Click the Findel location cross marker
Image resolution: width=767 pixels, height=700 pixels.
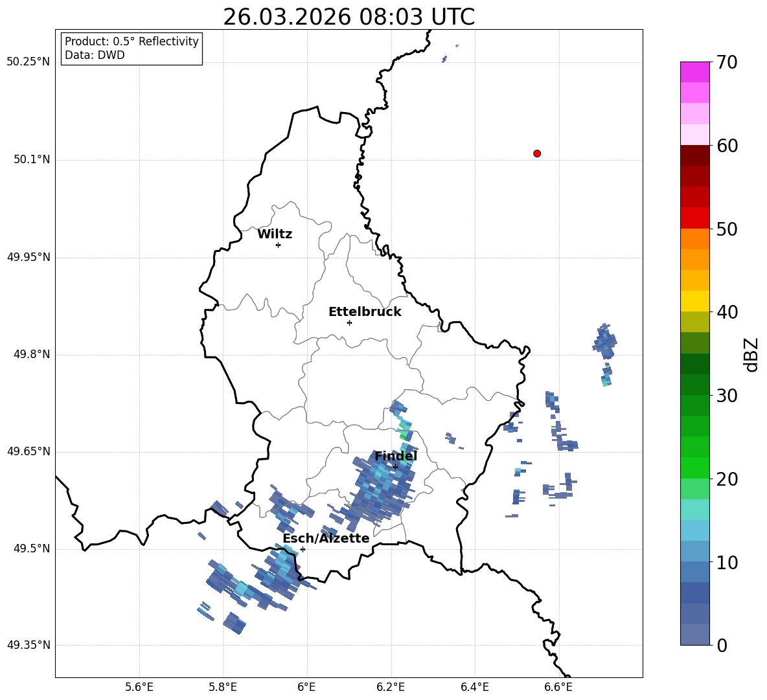pyautogui.click(x=395, y=467)
